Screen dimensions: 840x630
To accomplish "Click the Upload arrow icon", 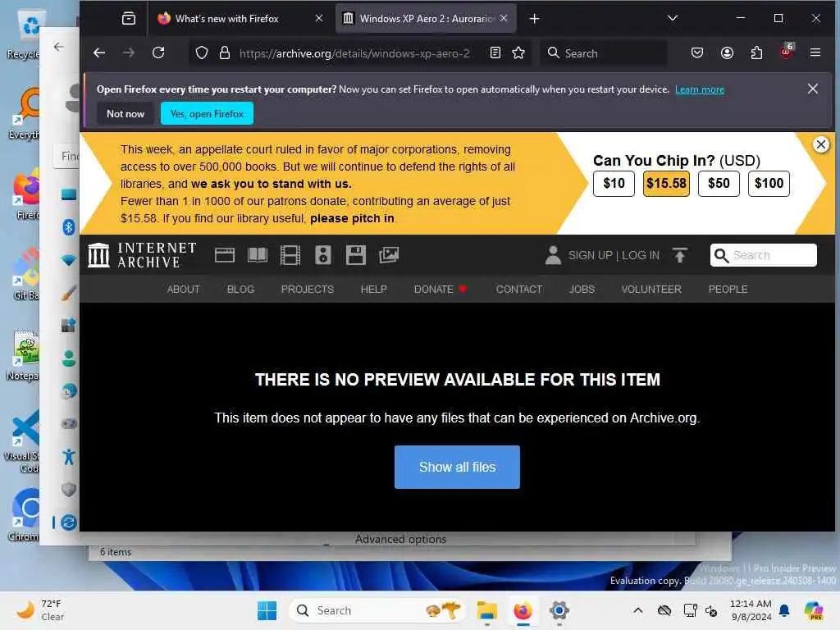I will pyautogui.click(x=680, y=255).
